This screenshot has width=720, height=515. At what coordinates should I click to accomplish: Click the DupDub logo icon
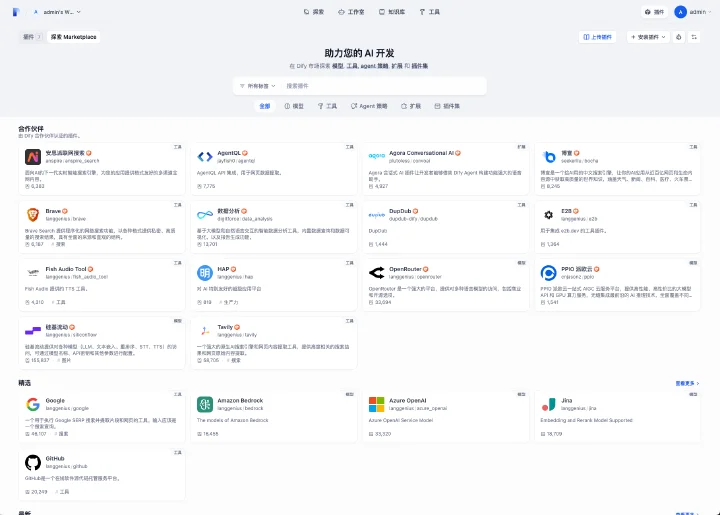pyautogui.click(x=377, y=215)
